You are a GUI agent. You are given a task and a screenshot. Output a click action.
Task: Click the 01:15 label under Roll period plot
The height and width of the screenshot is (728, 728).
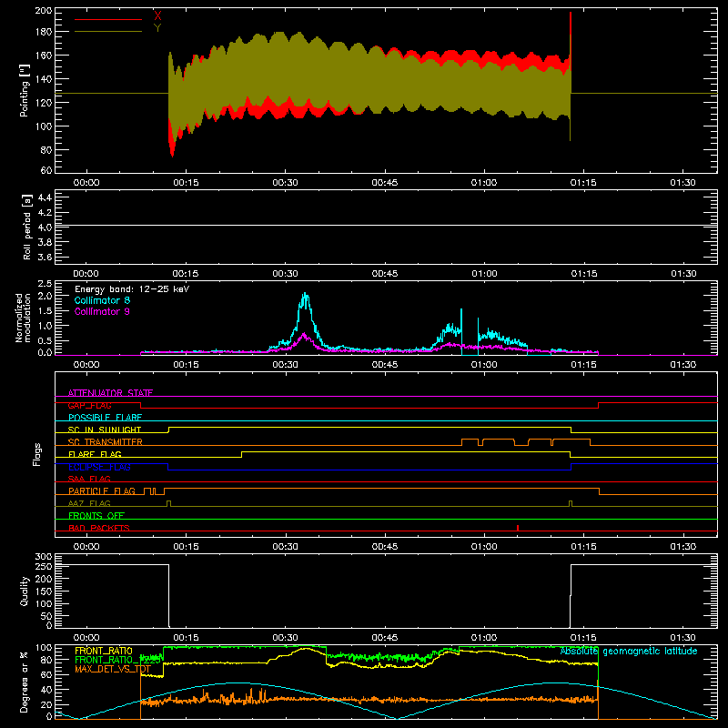(x=583, y=274)
